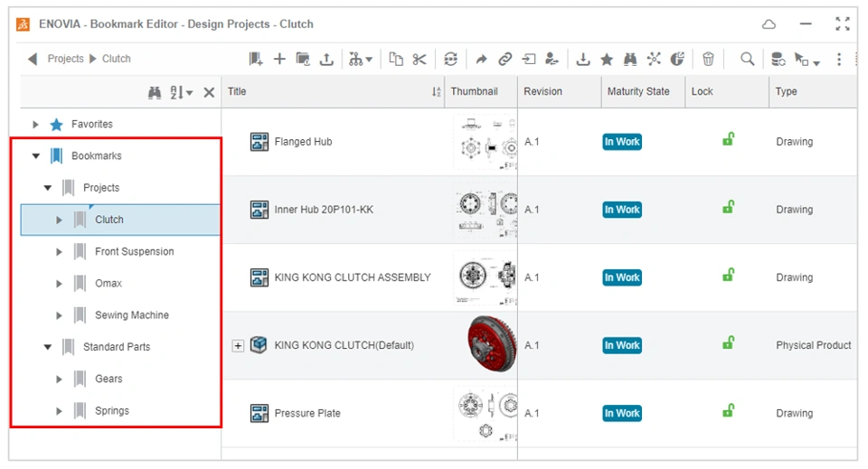The height and width of the screenshot is (469, 868).
Task: Click the binoculars find icon in tree panel
Action: click(x=155, y=92)
